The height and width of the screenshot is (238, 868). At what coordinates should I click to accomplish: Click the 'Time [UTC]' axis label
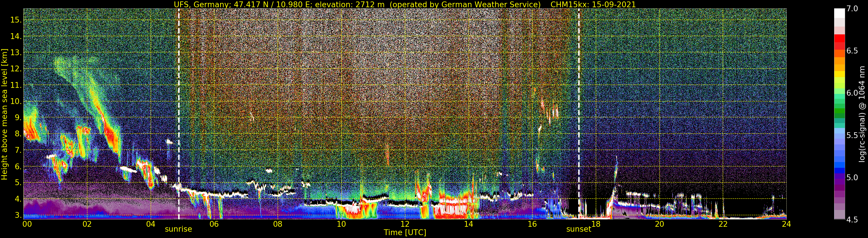405,233
